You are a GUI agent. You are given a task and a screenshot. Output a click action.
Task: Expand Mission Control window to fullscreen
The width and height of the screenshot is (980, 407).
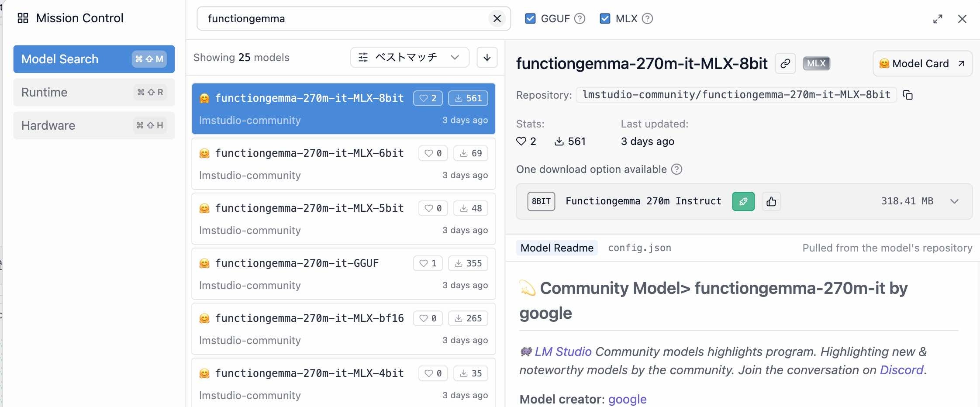coord(938,19)
